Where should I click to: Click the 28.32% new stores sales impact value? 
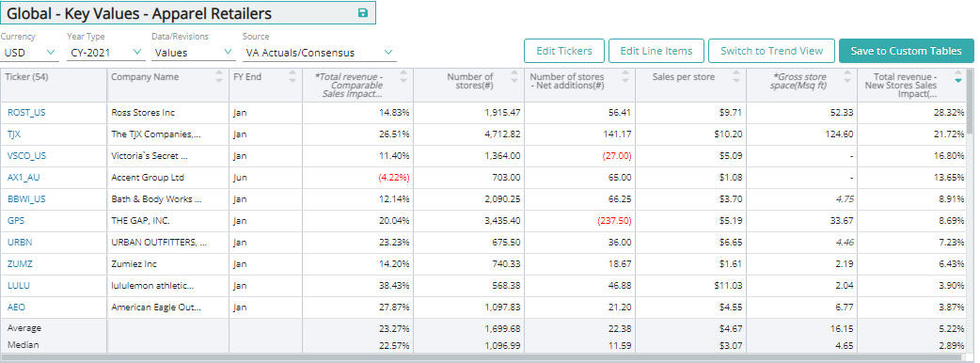[x=949, y=113]
